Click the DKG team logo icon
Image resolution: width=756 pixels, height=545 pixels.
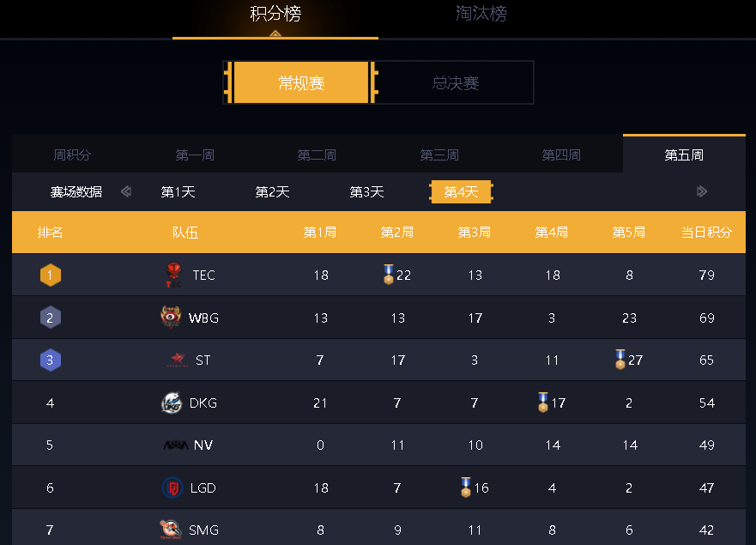[x=172, y=403]
